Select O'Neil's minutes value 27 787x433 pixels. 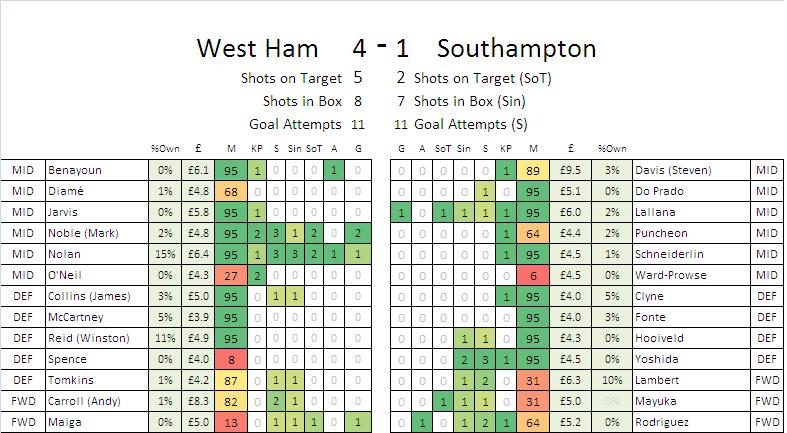point(231,275)
